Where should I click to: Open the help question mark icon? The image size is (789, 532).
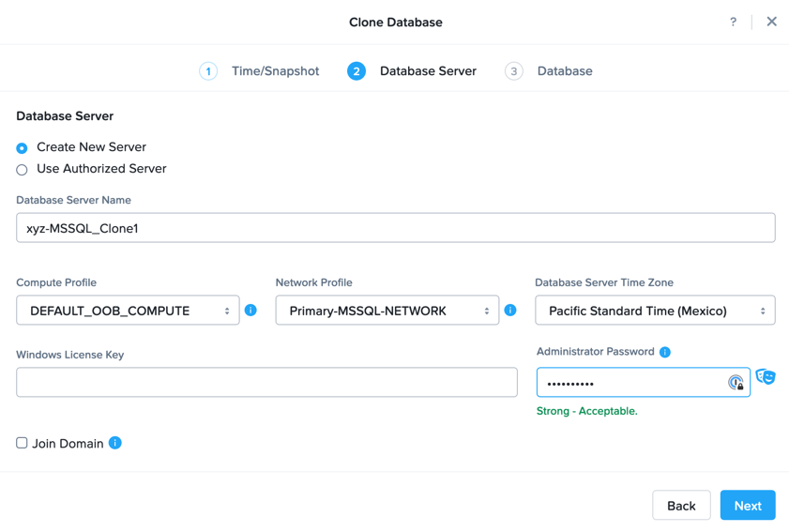click(x=733, y=22)
